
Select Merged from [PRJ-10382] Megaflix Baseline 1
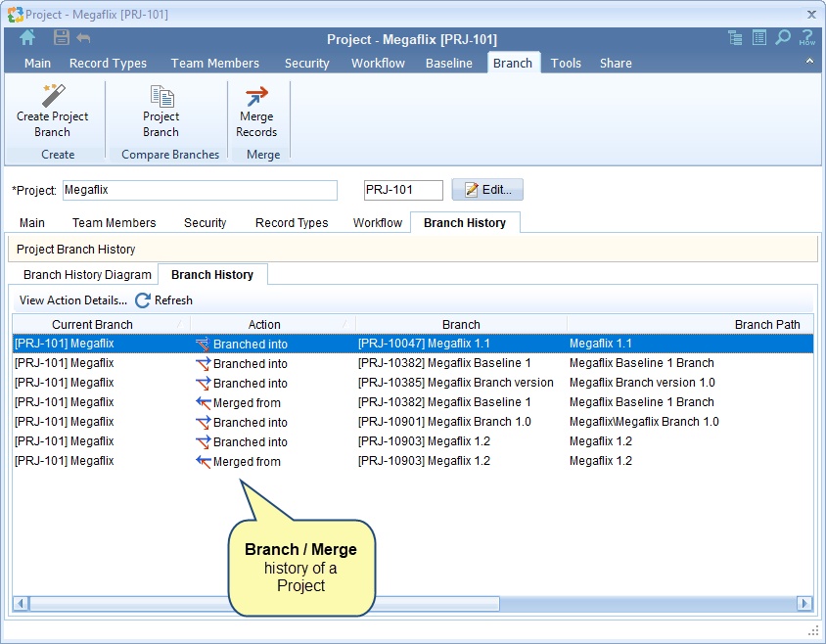(x=413, y=402)
